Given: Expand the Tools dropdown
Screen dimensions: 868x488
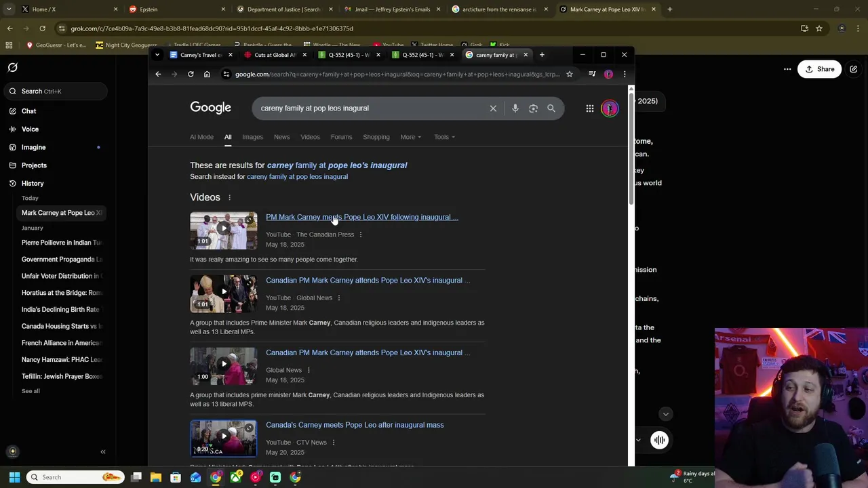Looking at the screenshot, I should pyautogui.click(x=444, y=137).
